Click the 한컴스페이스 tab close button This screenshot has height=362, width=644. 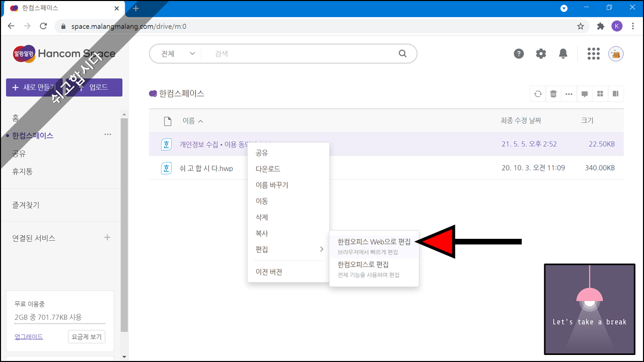pyautogui.click(x=117, y=9)
